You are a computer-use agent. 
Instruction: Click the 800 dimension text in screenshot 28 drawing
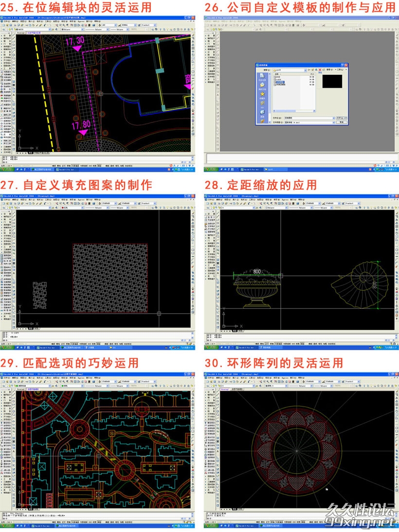[257, 271]
